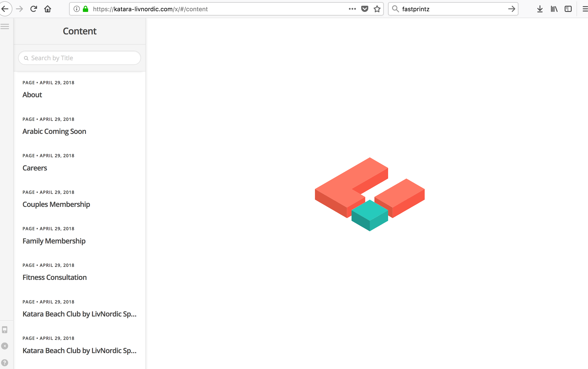588x369 pixels.
Task: Collapse sidebar with the round arrow icon
Action: point(5,346)
